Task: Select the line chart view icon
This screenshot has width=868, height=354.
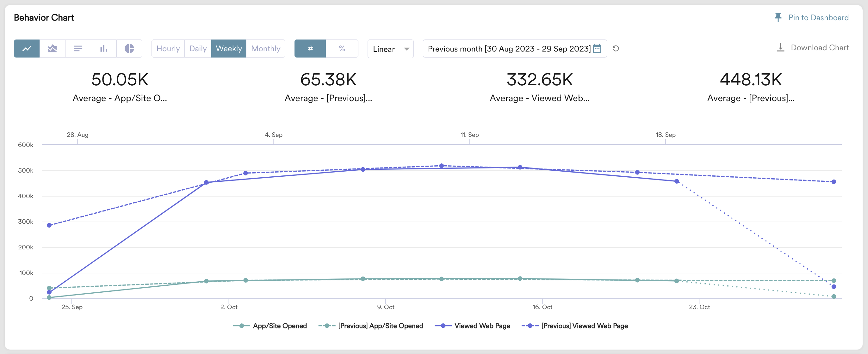Action: (27, 48)
